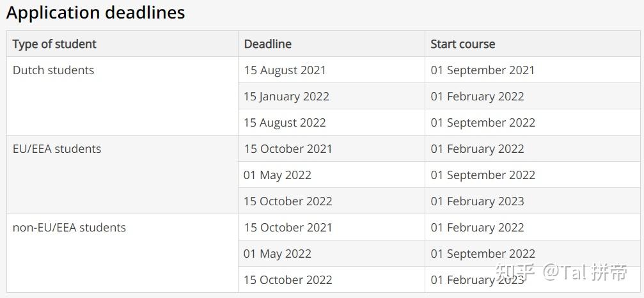Click the 15 January 2022 deadline cell
644x298 pixels.
tap(286, 97)
